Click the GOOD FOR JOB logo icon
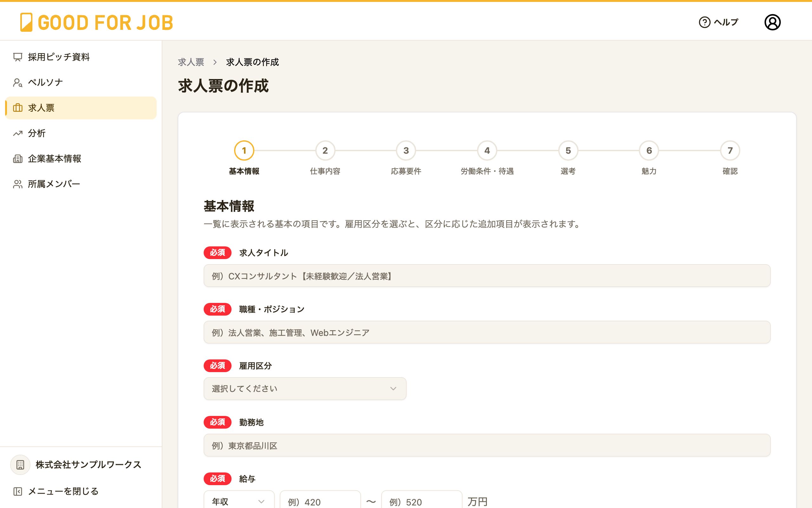The height and width of the screenshot is (508, 812). tap(26, 22)
